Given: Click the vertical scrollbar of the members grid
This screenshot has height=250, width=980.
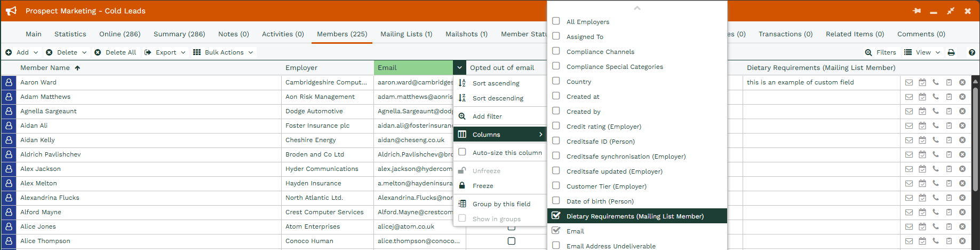Looking at the screenshot, I should click(x=976, y=160).
